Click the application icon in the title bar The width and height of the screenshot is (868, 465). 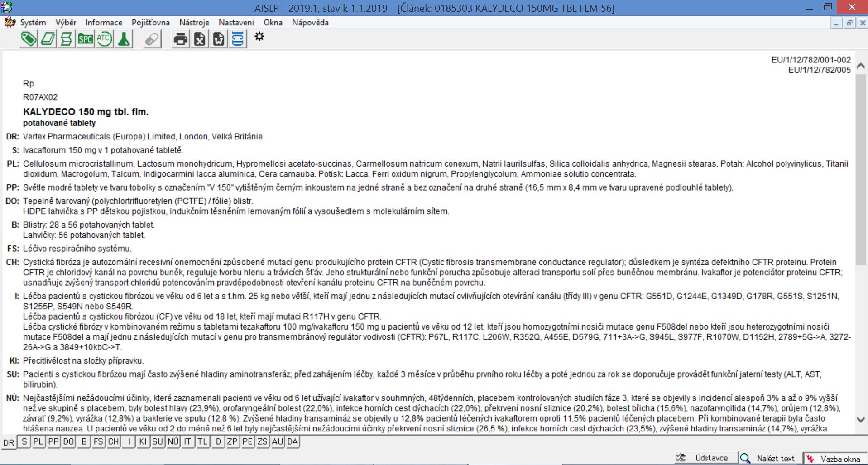coord(6,7)
